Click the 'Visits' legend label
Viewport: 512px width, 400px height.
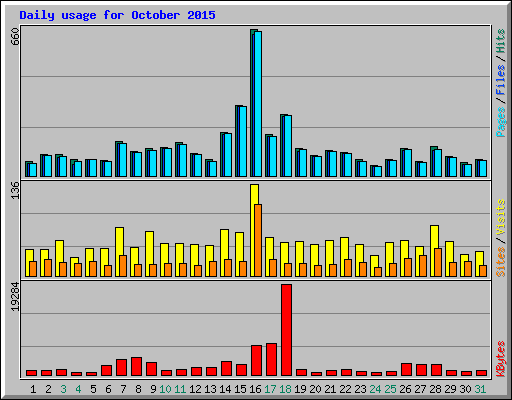click(x=501, y=217)
